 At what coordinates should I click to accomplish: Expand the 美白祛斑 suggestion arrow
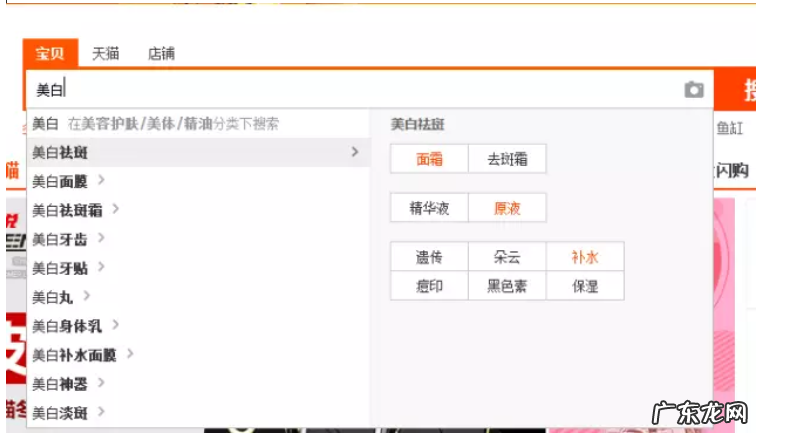coord(355,151)
